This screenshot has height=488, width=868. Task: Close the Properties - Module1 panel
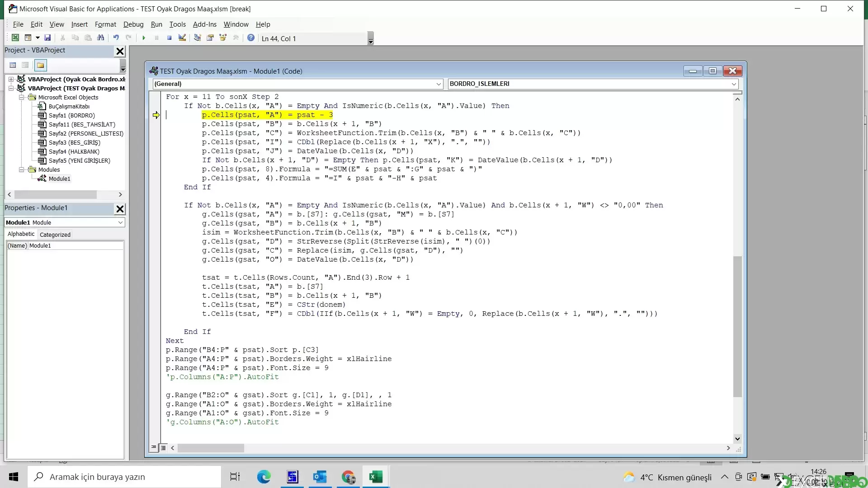pyautogui.click(x=120, y=209)
